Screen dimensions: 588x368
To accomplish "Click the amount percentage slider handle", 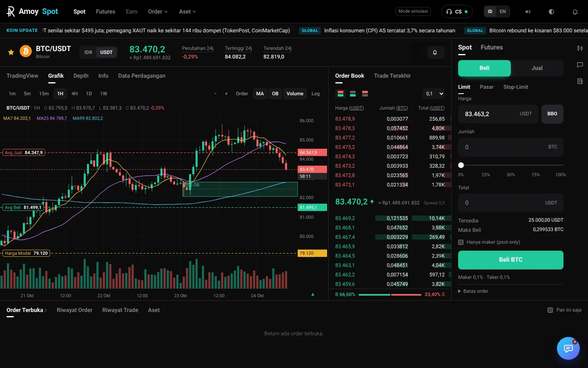I will (461, 165).
